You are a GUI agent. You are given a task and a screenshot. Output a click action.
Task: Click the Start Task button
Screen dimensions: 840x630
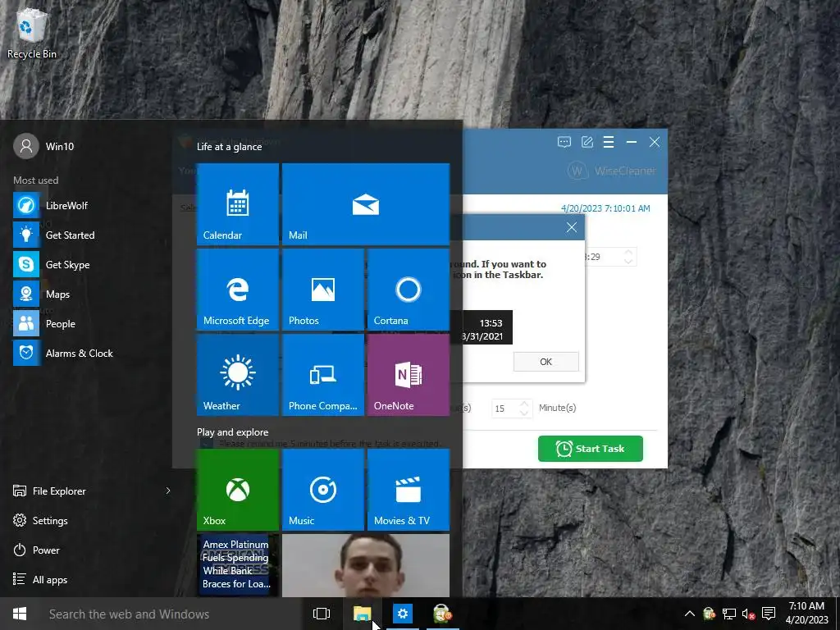click(591, 449)
